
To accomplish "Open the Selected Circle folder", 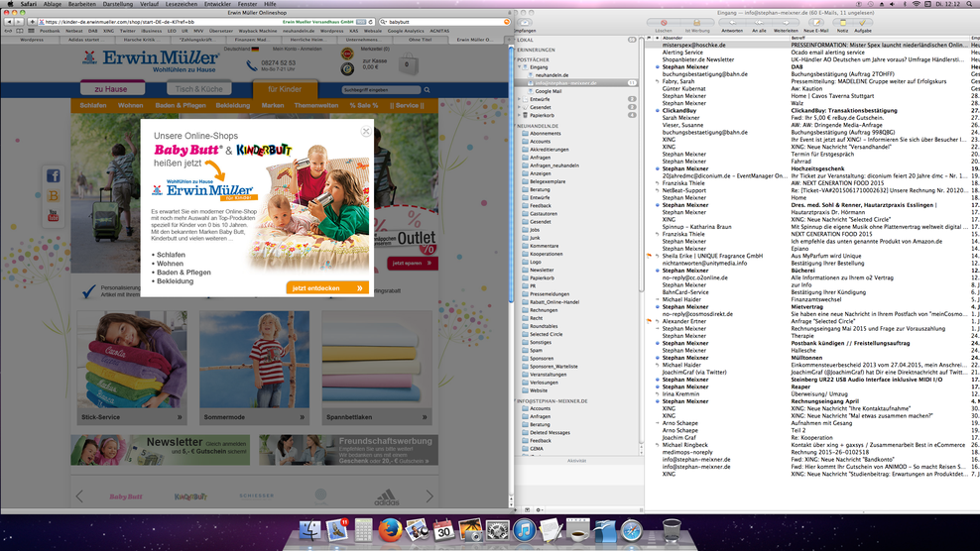I will click(546, 334).
